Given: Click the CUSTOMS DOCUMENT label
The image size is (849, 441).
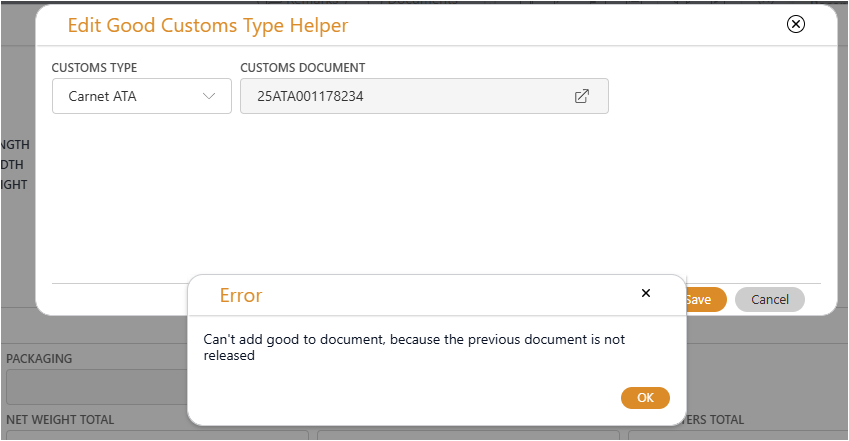Looking at the screenshot, I should pyautogui.click(x=303, y=68).
